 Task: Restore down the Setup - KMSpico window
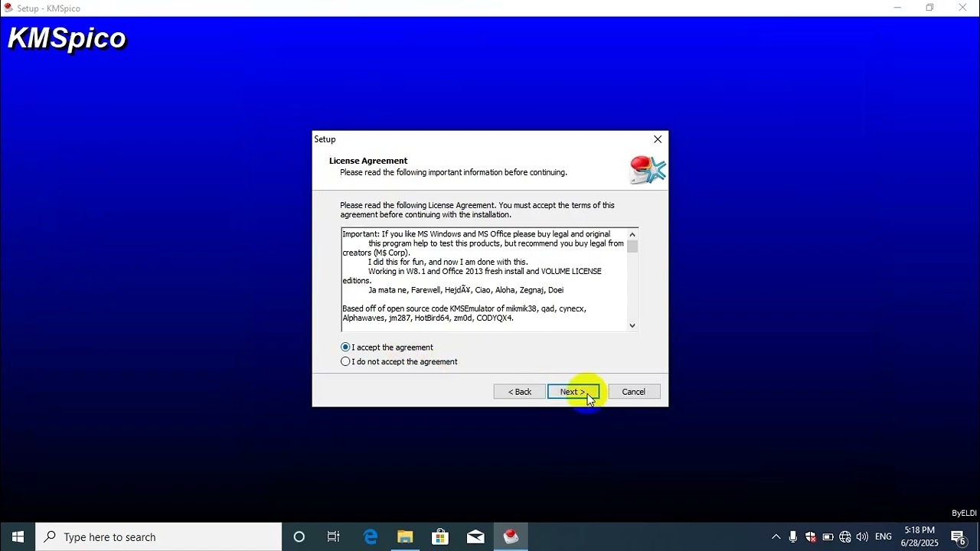click(930, 8)
